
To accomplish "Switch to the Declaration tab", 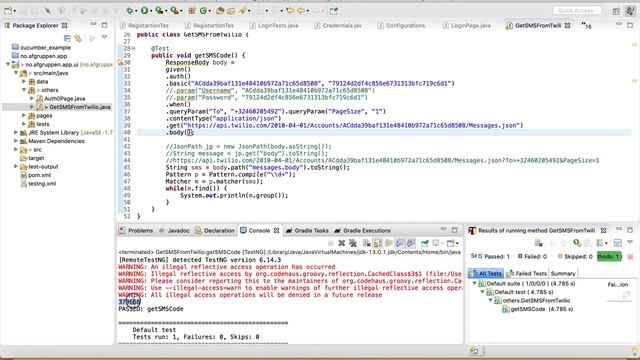I will coord(214,231).
